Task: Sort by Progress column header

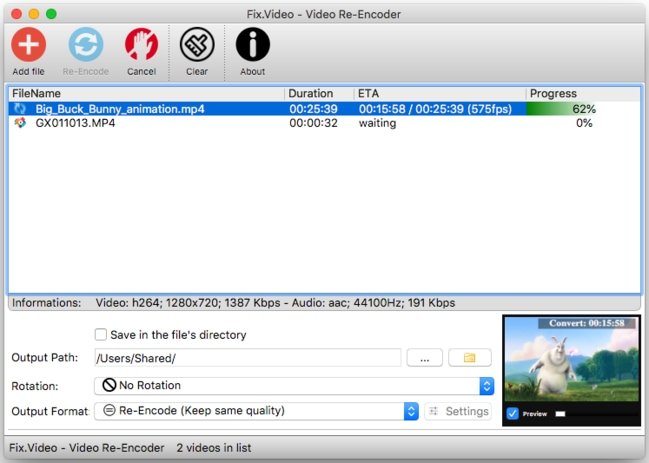Action: point(583,94)
